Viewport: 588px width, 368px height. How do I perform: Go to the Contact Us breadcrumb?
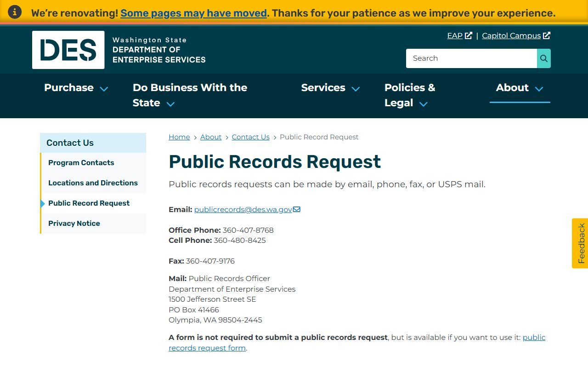coord(250,137)
